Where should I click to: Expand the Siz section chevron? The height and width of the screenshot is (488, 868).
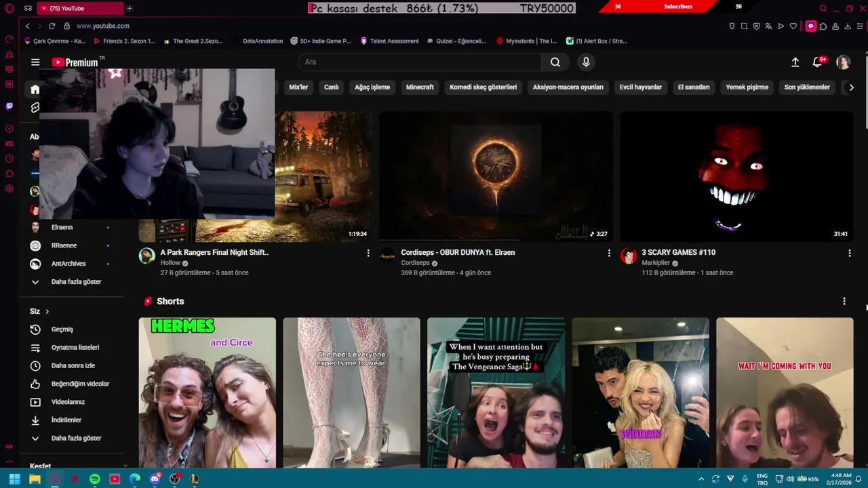[x=47, y=312]
